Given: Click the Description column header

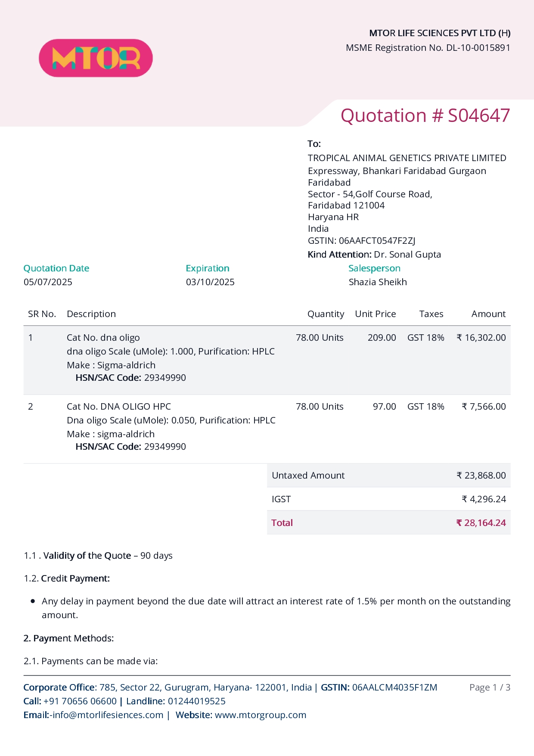Looking at the screenshot, I should point(91,314).
